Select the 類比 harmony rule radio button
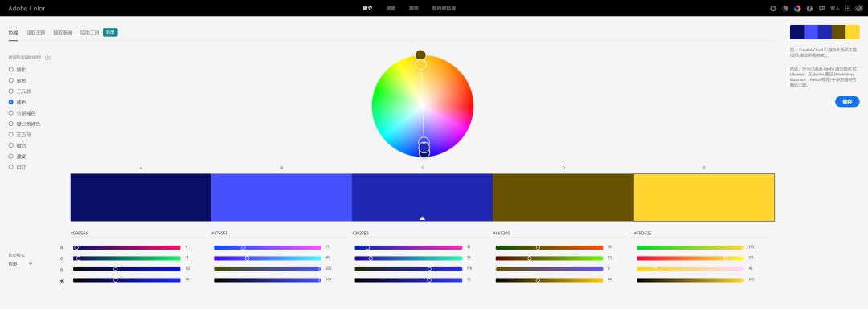The width and height of the screenshot is (868, 309). 10,70
